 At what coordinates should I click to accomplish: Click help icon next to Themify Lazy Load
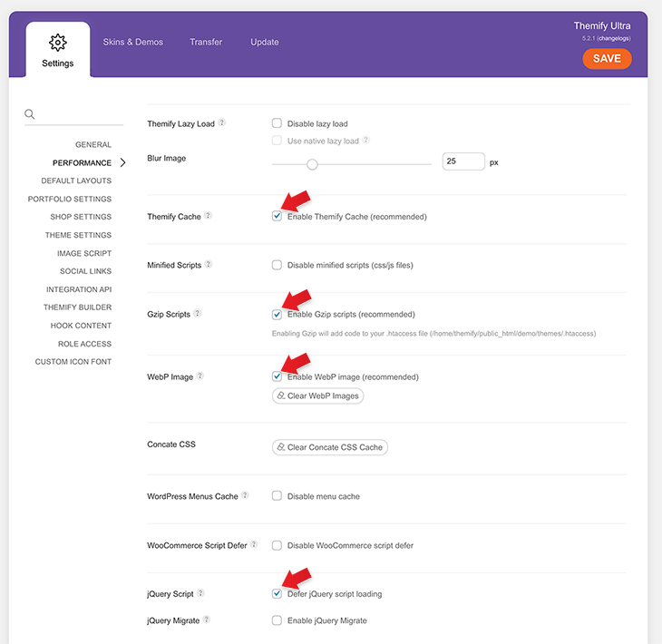pos(222,122)
